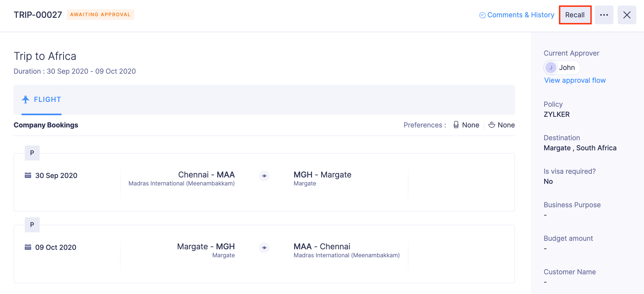Click the comments speech bubble icon
The height and width of the screenshot is (294, 644).
(482, 15)
